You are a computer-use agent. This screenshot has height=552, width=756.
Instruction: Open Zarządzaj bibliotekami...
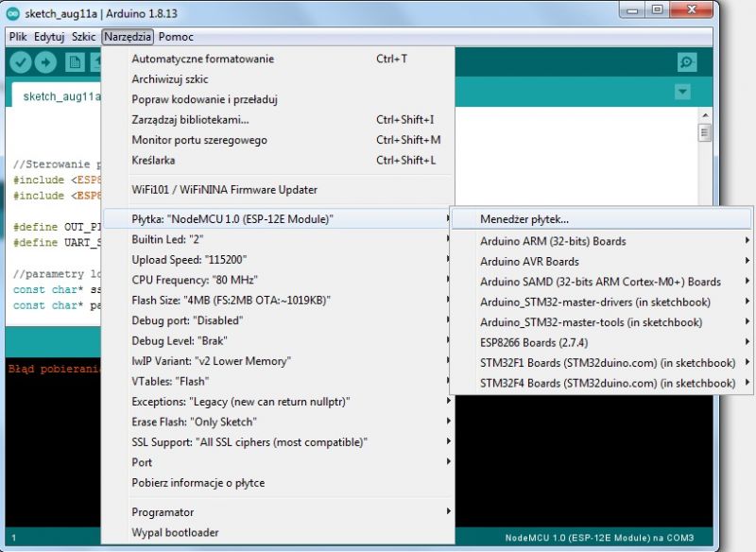[x=279, y=119]
